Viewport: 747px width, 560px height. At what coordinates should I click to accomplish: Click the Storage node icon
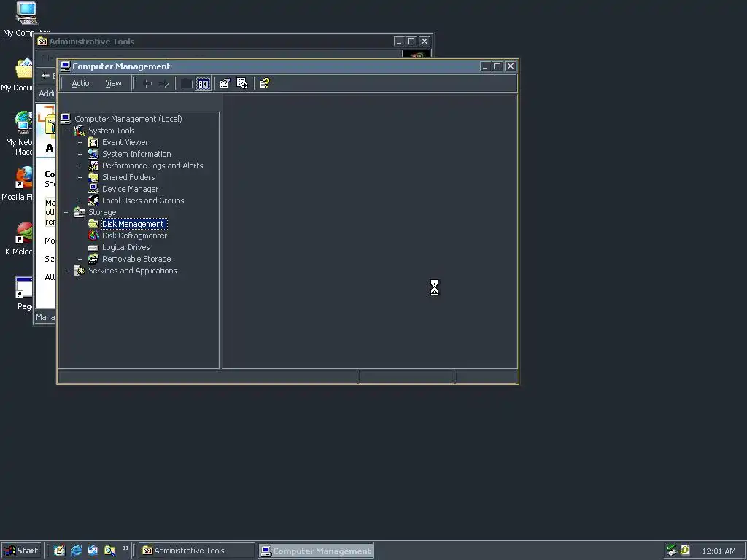click(x=79, y=212)
